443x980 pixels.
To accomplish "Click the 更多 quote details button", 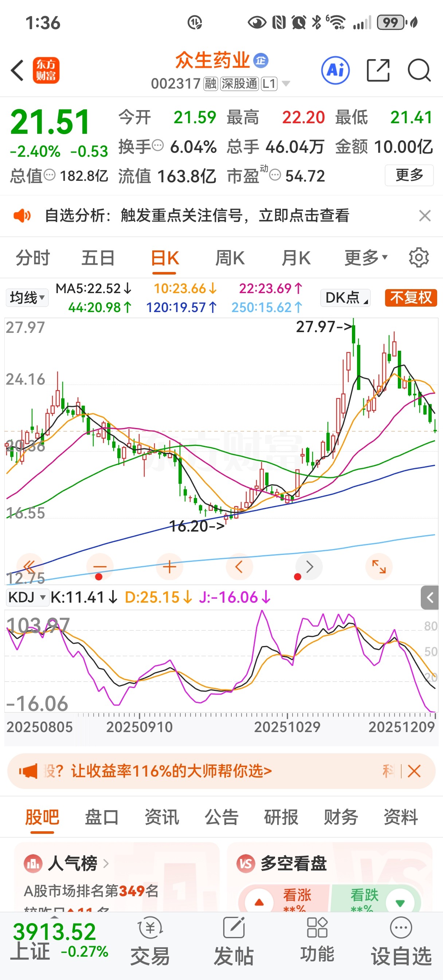I will 409,175.
